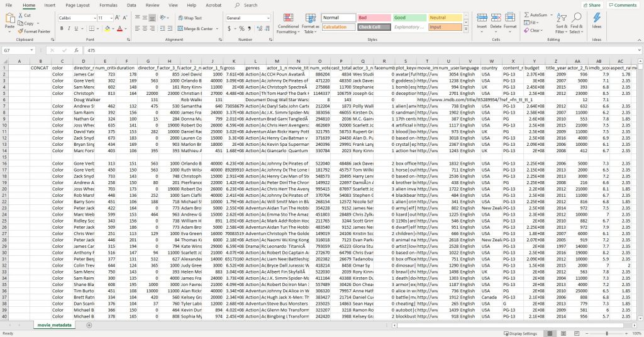This screenshot has height=337, width=644.
Task: Click the Delete cells icon
Action: (496, 18)
